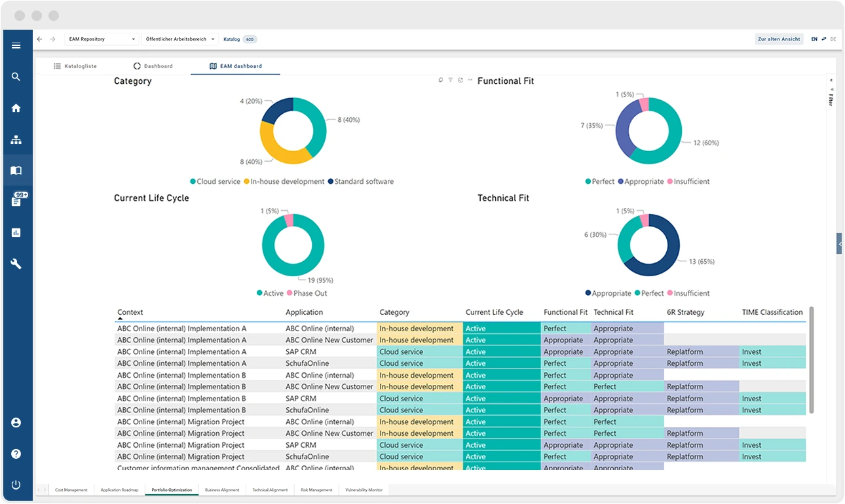Switch to the Dashboard tab
Screen dimensions: 845x504
[153, 66]
